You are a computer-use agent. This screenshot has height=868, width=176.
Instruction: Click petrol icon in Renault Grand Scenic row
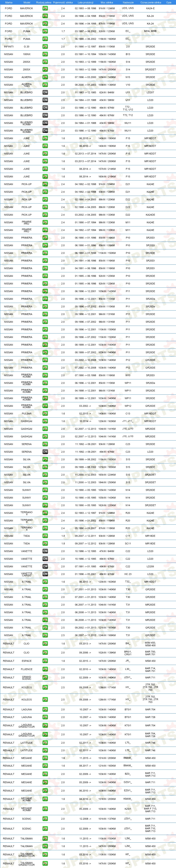pos(45,678)
